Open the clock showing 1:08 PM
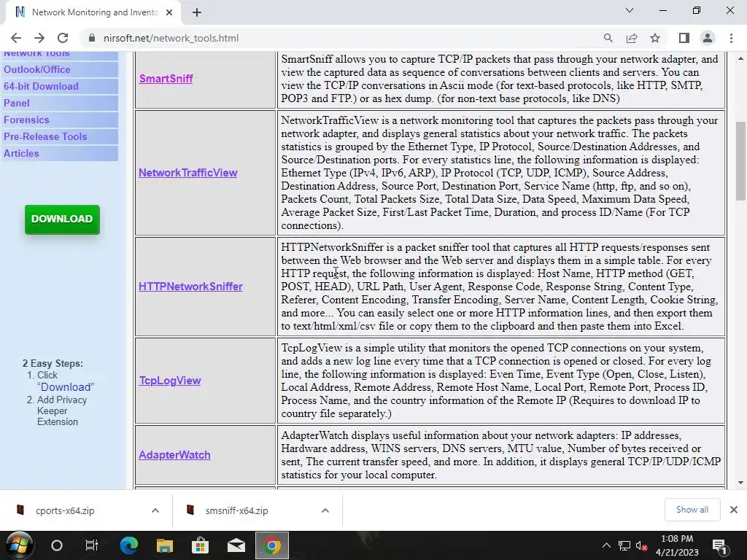 tap(677, 545)
